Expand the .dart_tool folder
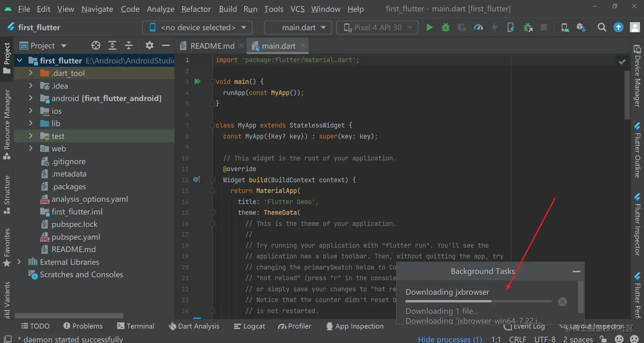644x343 pixels. coord(31,73)
